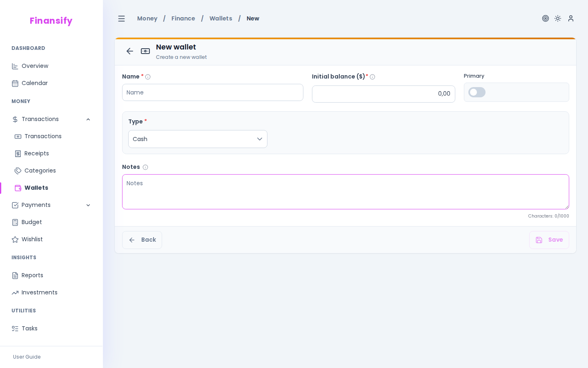
Task: Open the User Guide link
Action: [x=27, y=357]
